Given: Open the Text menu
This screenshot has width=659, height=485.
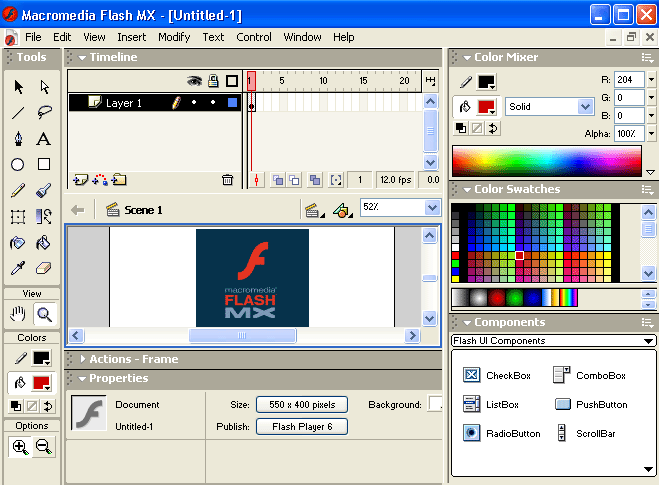Looking at the screenshot, I should click(x=213, y=37).
